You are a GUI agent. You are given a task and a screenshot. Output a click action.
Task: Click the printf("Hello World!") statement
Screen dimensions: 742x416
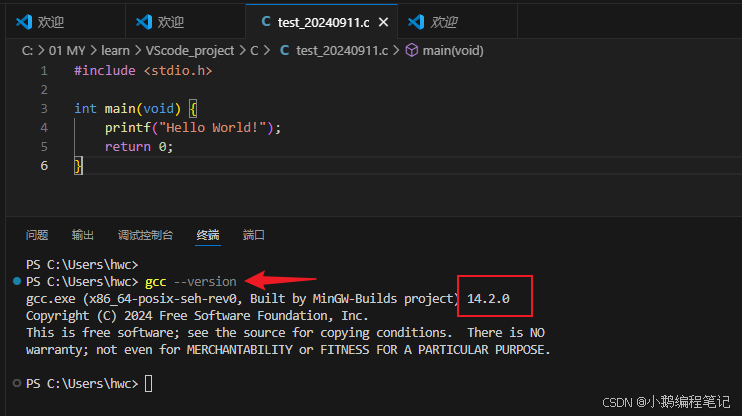point(193,128)
